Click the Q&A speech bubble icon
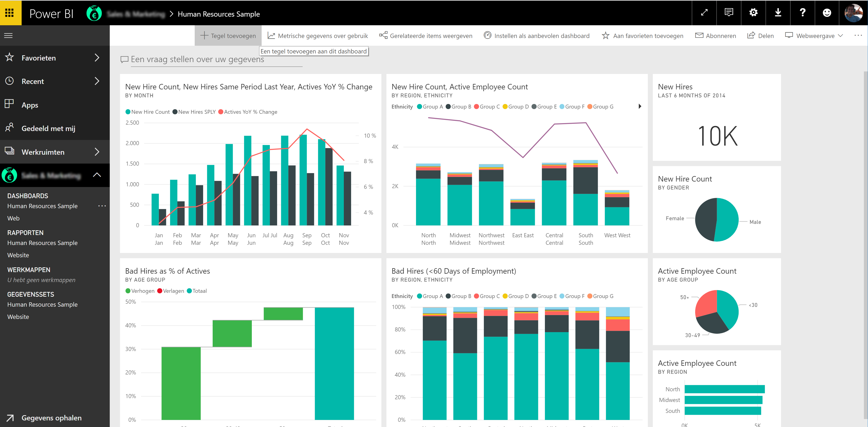 click(x=124, y=60)
